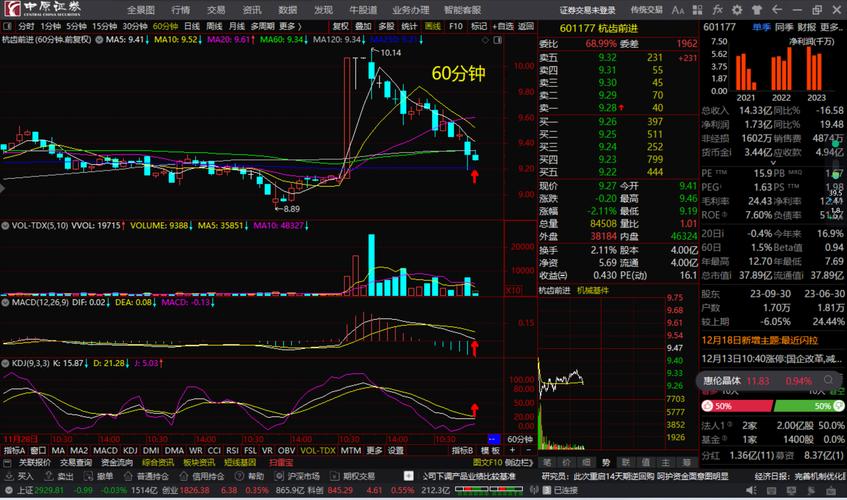
Task: Click the round icon before KDJ(9,3,3)
Action: (x=5, y=363)
